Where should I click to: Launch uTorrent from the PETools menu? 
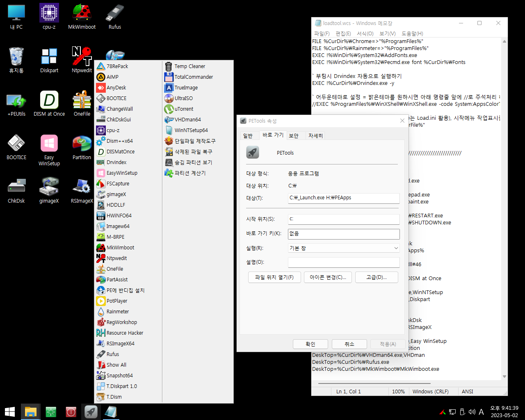pos(198,109)
